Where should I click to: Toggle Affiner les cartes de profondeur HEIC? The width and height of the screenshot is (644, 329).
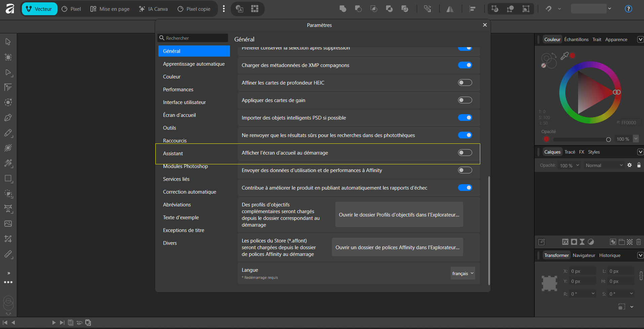(465, 83)
